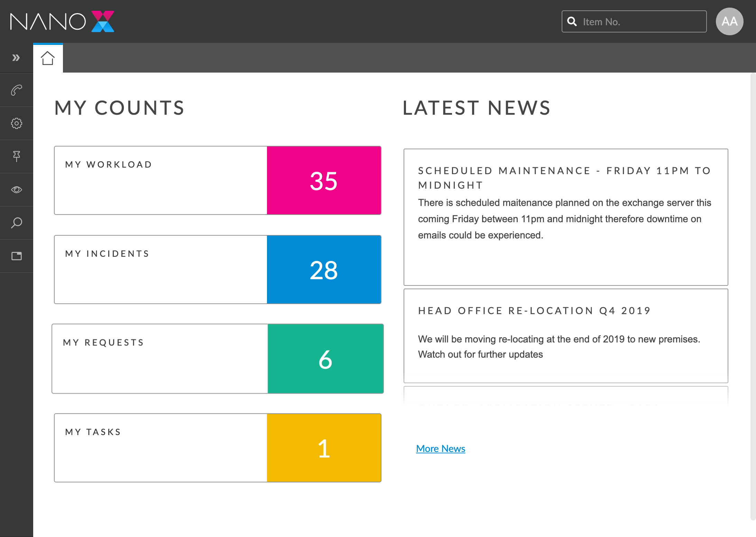Open the Scheduled Maintenance news item
This screenshot has width=756, height=537.
[566, 217]
